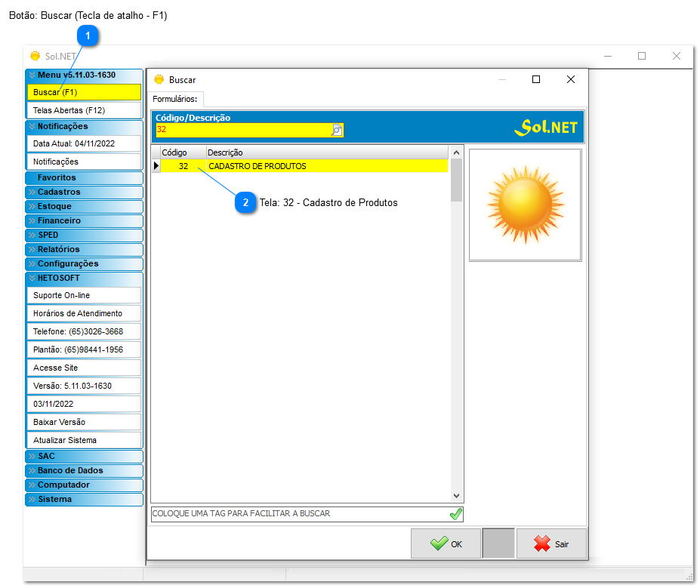Select the Formulários tab
The height and width of the screenshot is (588, 700).
click(174, 99)
